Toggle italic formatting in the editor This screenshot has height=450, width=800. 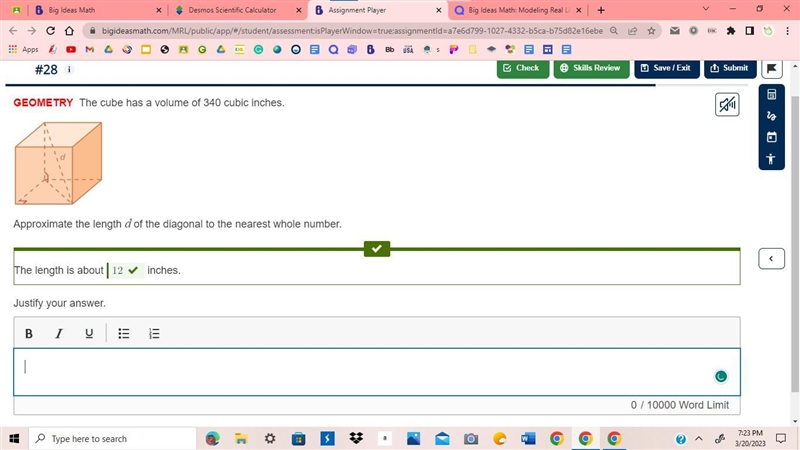click(59, 334)
